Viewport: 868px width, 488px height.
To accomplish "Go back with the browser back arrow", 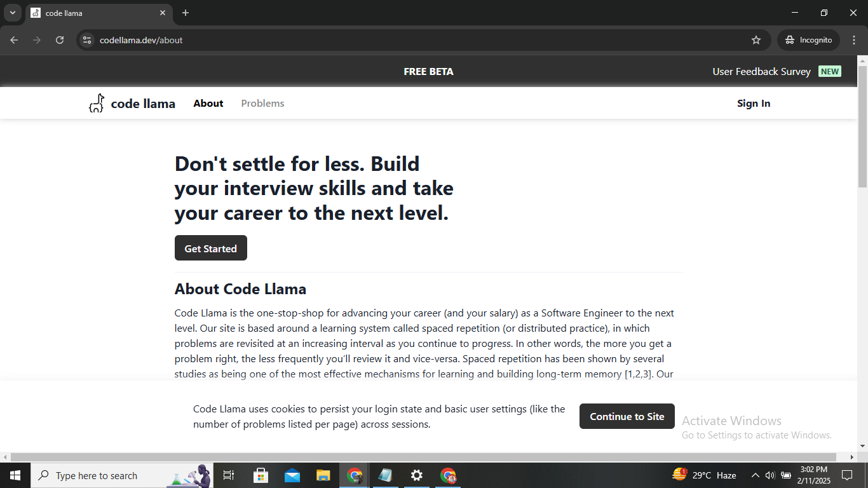I will point(14,40).
